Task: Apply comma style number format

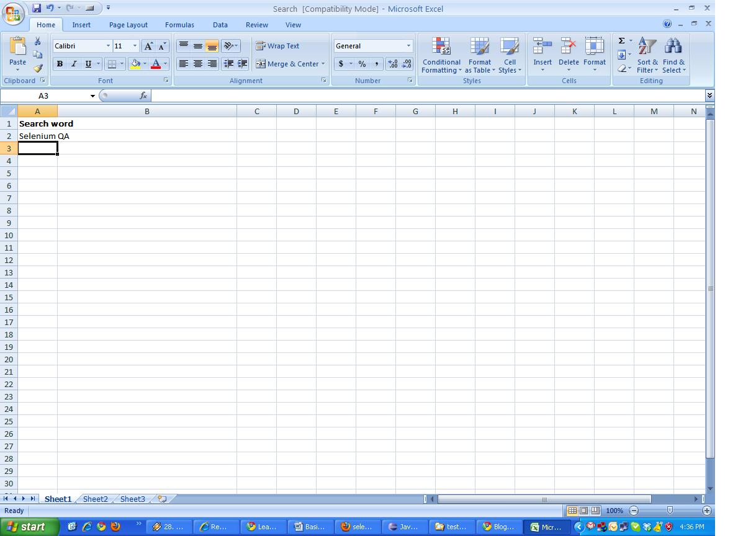Action: (377, 64)
